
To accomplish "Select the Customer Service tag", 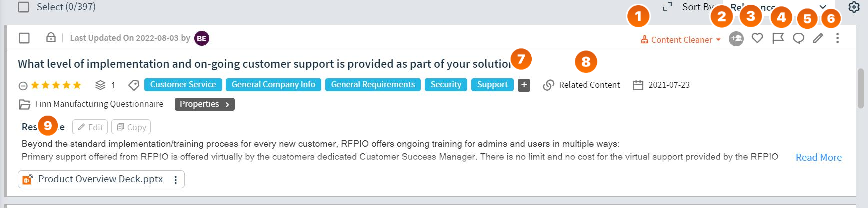I will tap(183, 85).
